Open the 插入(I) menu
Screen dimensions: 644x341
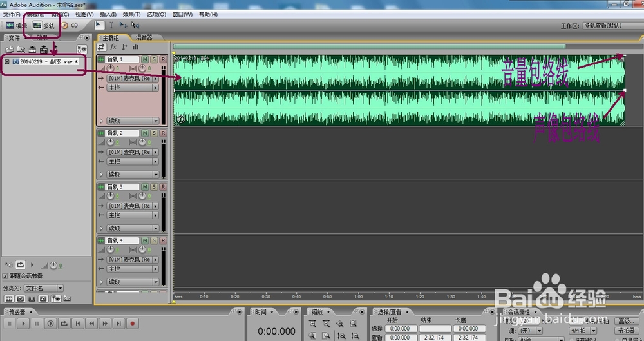[108, 14]
